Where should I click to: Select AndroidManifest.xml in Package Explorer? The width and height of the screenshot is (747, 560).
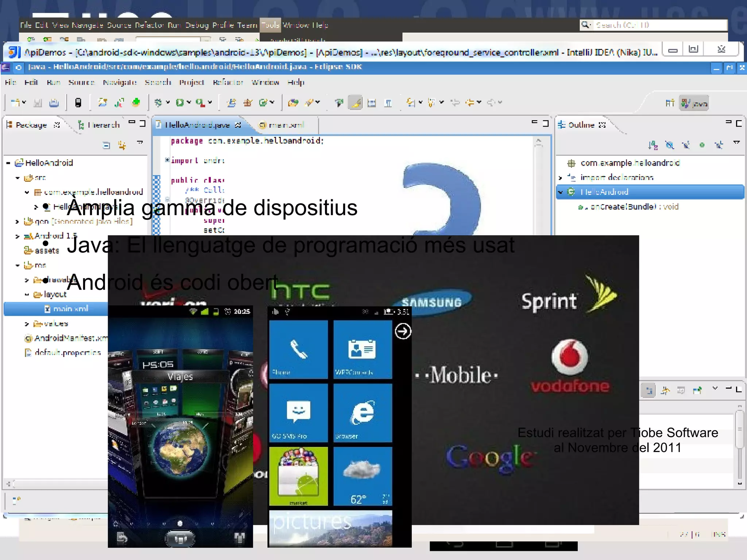(x=66, y=338)
